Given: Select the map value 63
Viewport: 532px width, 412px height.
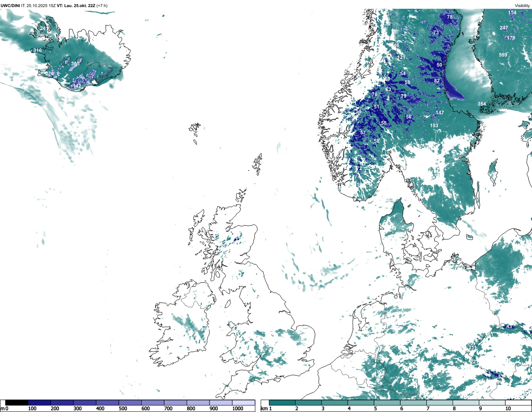Looking at the screenshot, I should [388, 89].
